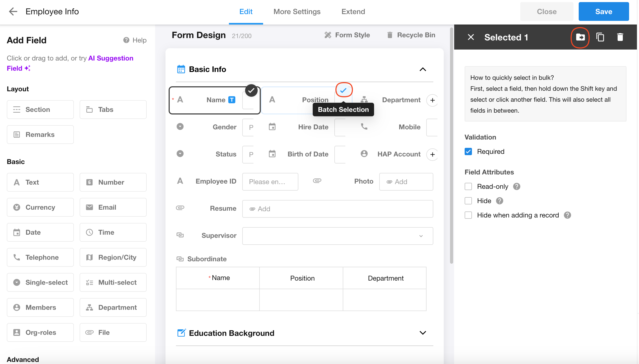Click AI Suggestion Field link

(x=111, y=58)
